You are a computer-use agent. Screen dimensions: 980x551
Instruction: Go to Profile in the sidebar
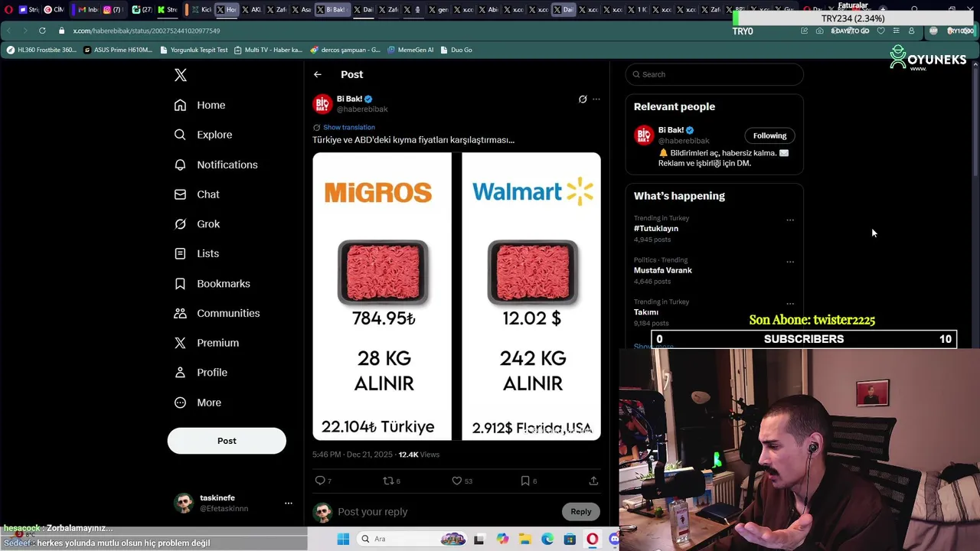coord(201,373)
